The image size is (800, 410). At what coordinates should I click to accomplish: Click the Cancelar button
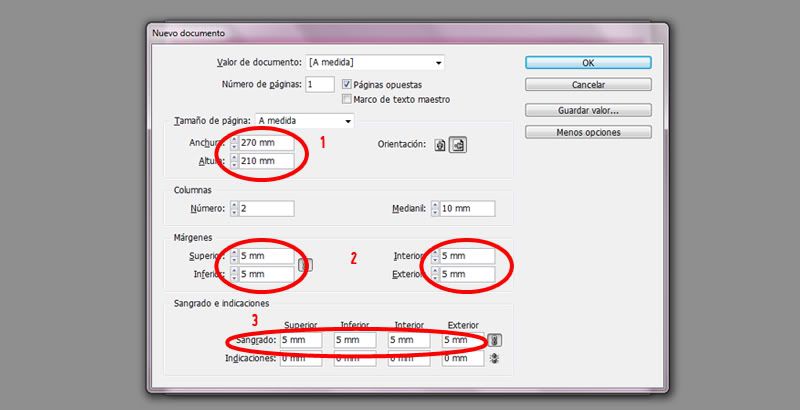point(588,85)
